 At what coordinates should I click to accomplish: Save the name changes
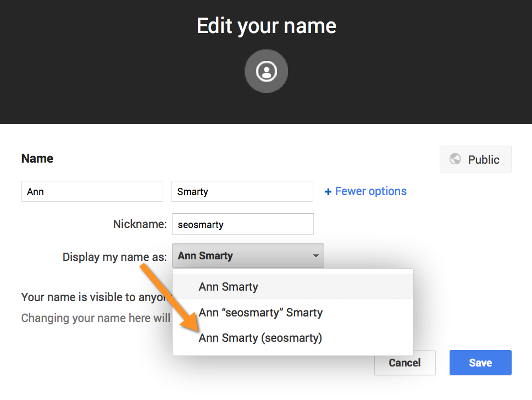coord(480,363)
